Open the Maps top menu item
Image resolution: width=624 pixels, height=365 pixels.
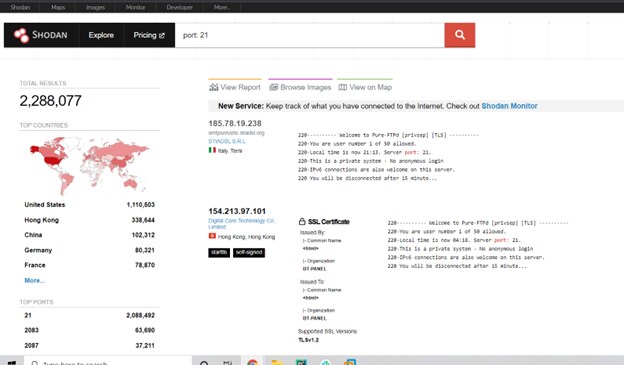point(58,7)
